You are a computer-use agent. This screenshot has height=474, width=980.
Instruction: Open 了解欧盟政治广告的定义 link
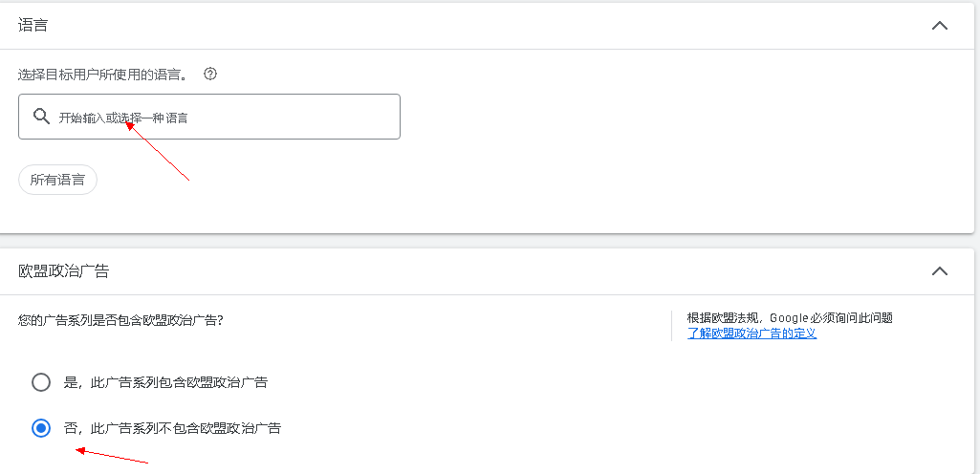tap(751, 334)
